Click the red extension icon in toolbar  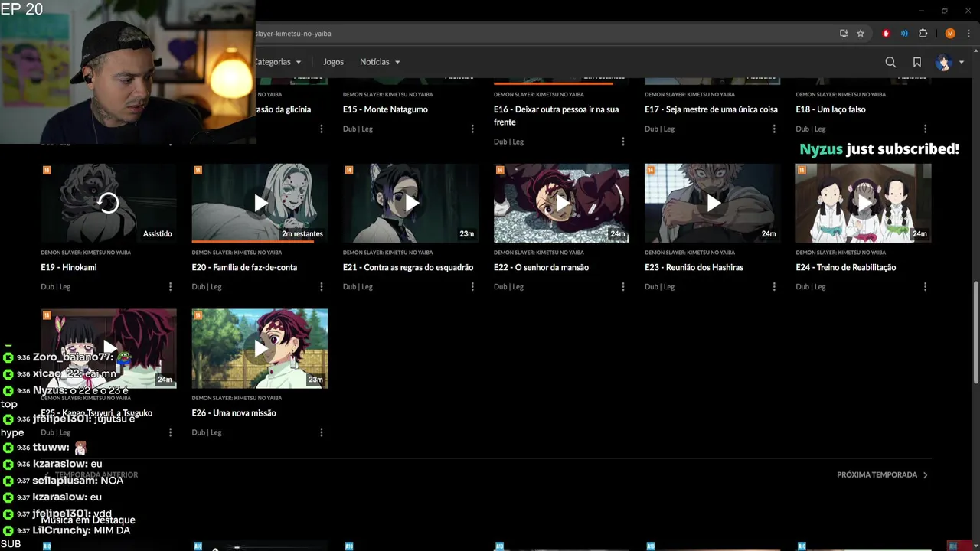pos(886,34)
